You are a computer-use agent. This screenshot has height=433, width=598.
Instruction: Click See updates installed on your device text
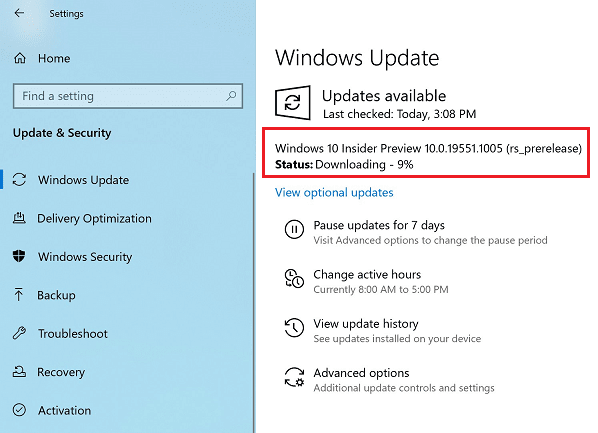click(x=397, y=339)
